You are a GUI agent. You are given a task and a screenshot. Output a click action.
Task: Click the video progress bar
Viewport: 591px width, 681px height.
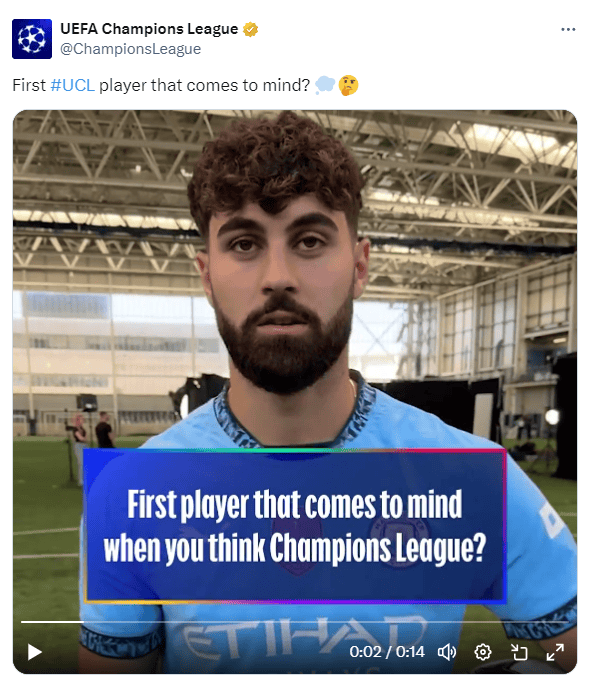pos(294,622)
